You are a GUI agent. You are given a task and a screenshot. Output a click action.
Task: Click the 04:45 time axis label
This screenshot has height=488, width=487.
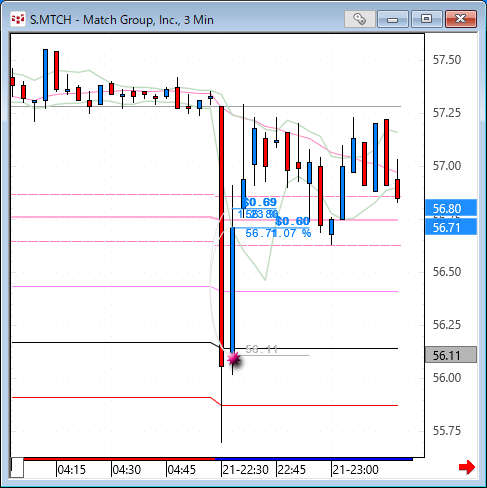click(x=181, y=470)
